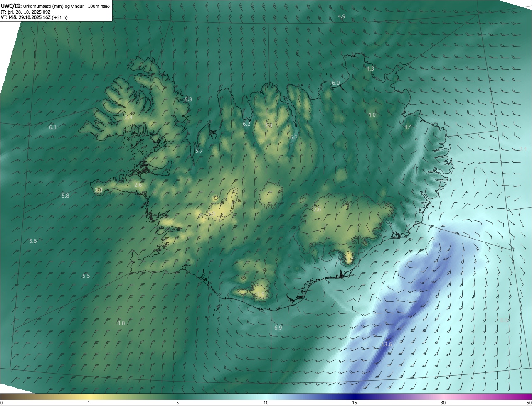The image size is (532, 406).
Task: Click the 13.6 value in the blue band
Action: 387,345
